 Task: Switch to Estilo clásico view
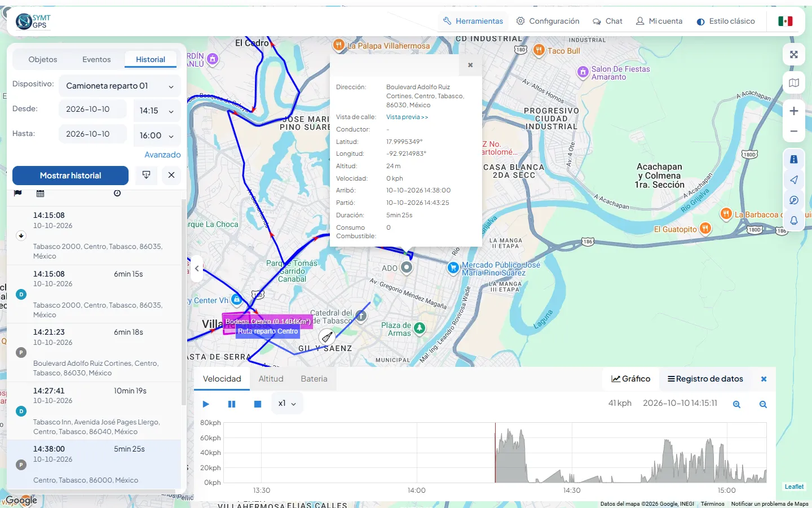pos(726,21)
